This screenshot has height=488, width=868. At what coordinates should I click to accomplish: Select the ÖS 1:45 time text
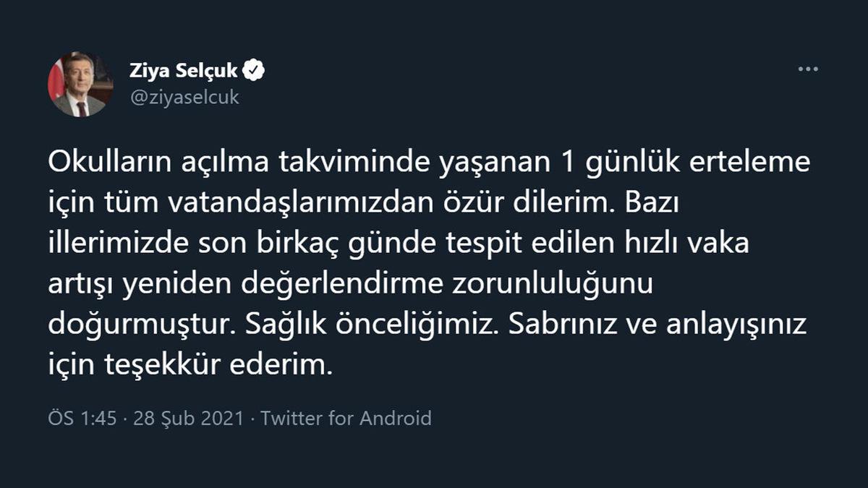[80, 416]
